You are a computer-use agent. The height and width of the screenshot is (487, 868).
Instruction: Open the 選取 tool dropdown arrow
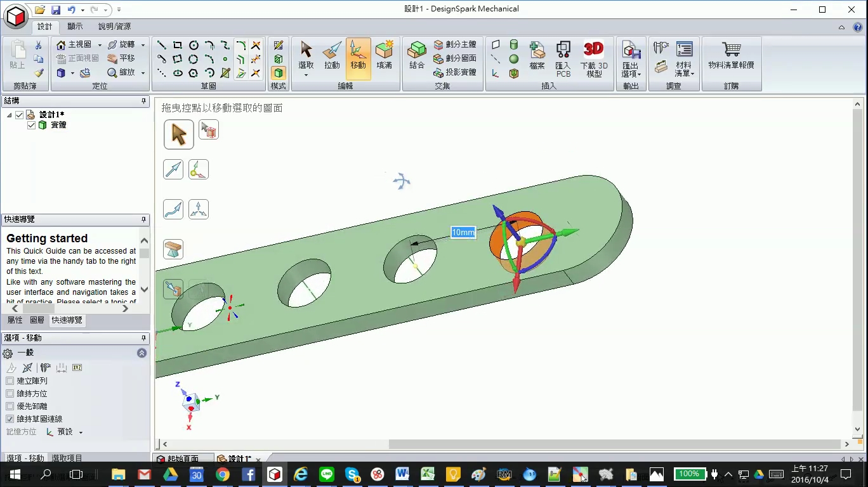306,75
